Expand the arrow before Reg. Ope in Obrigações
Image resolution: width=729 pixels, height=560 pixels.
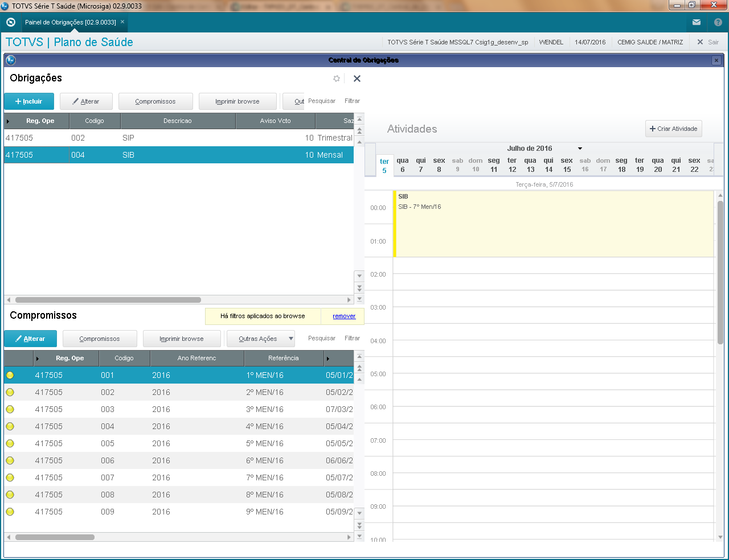[8, 121]
